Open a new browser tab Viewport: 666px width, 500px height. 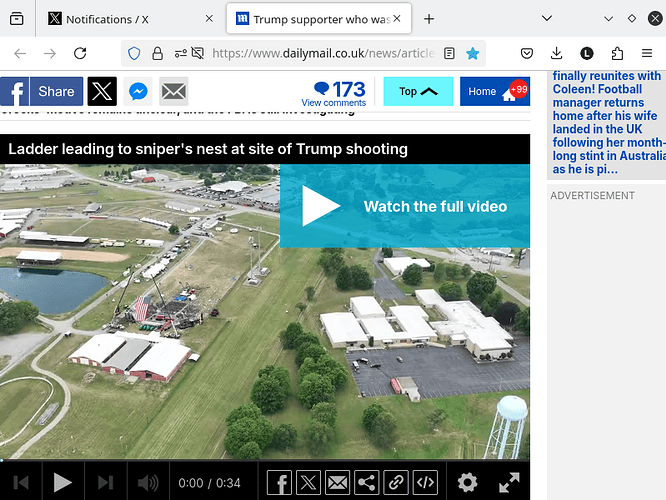429,19
